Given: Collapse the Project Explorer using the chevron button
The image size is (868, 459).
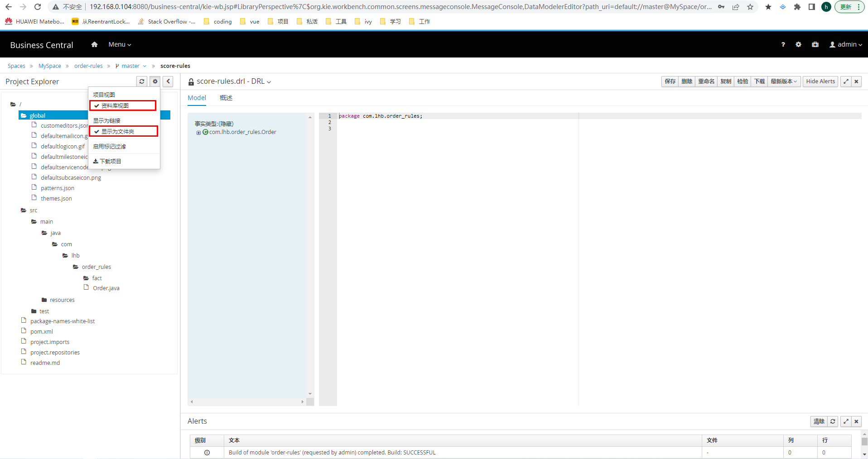Looking at the screenshot, I should (168, 81).
